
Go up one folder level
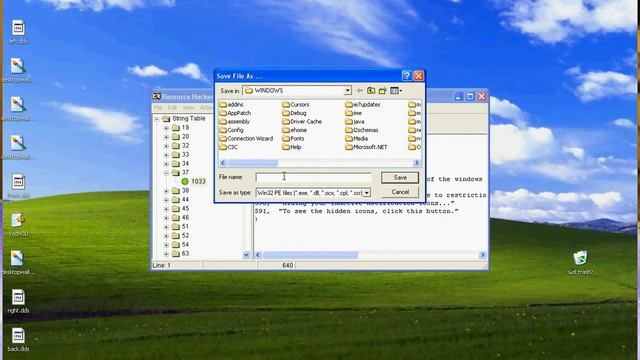click(371, 91)
